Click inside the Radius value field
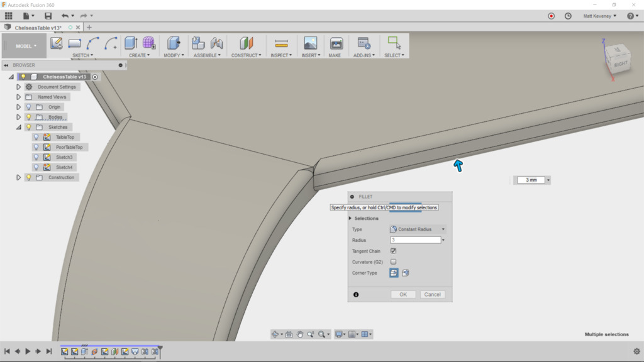 point(415,239)
